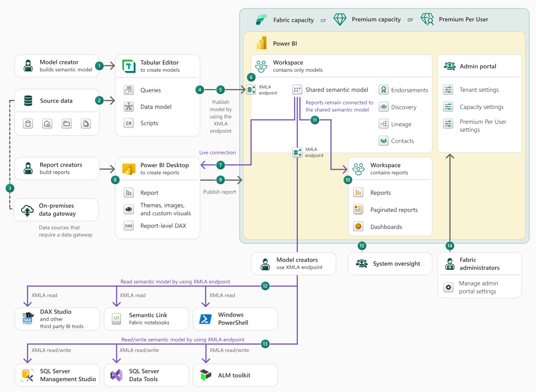Click the Premium capacity diamond icon
The width and height of the screenshot is (536, 392).
340,19
